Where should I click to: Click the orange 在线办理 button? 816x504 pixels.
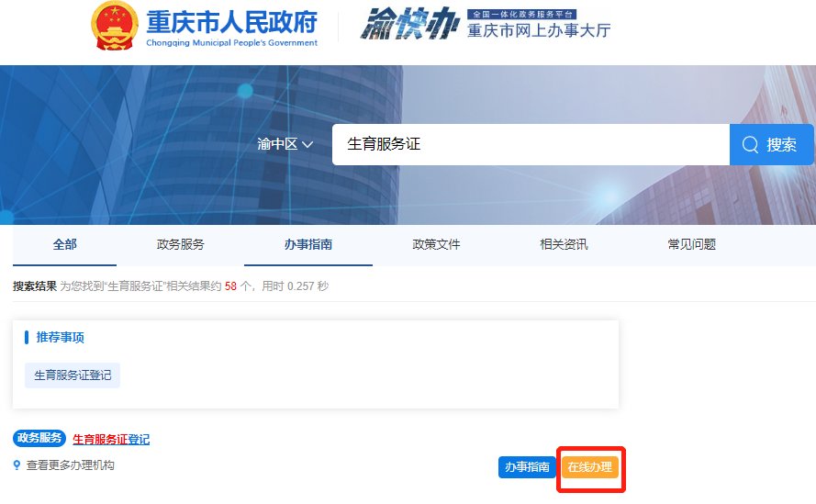(x=590, y=467)
